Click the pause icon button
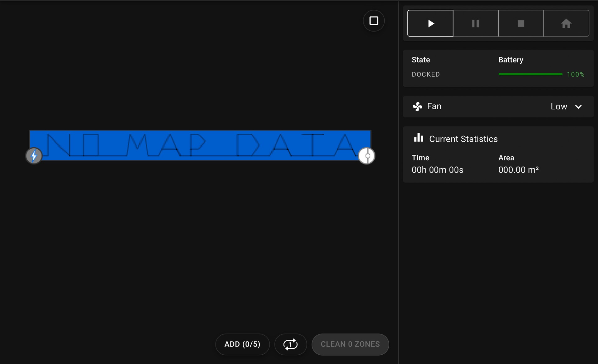The image size is (598, 364). pos(475,23)
